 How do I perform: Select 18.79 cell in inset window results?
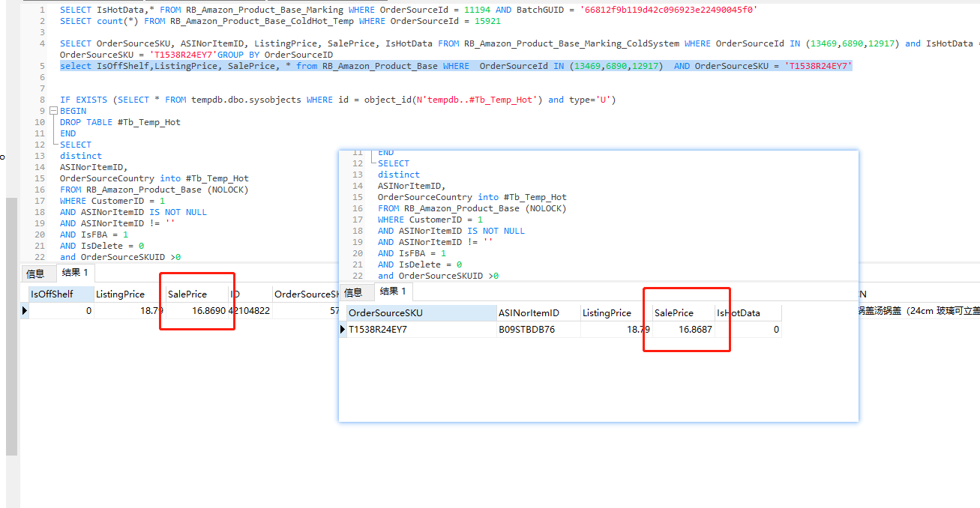coord(616,329)
